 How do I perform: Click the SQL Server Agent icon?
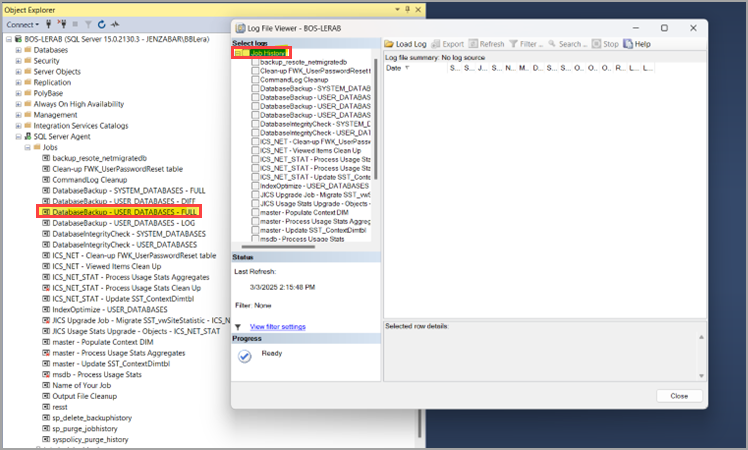click(x=28, y=136)
